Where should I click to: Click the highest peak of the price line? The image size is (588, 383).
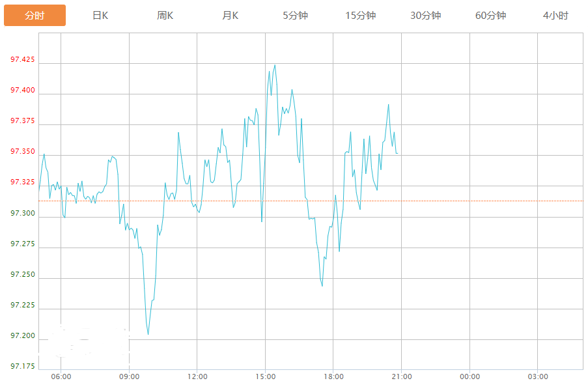(x=275, y=65)
